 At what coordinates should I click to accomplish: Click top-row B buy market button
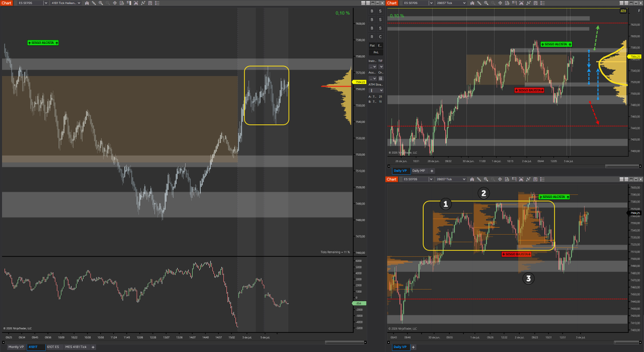pyautogui.click(x=372, y=11)
